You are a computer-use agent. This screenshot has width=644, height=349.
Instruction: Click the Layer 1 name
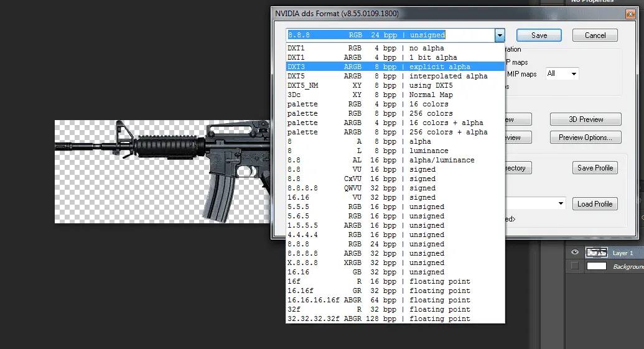623,253
